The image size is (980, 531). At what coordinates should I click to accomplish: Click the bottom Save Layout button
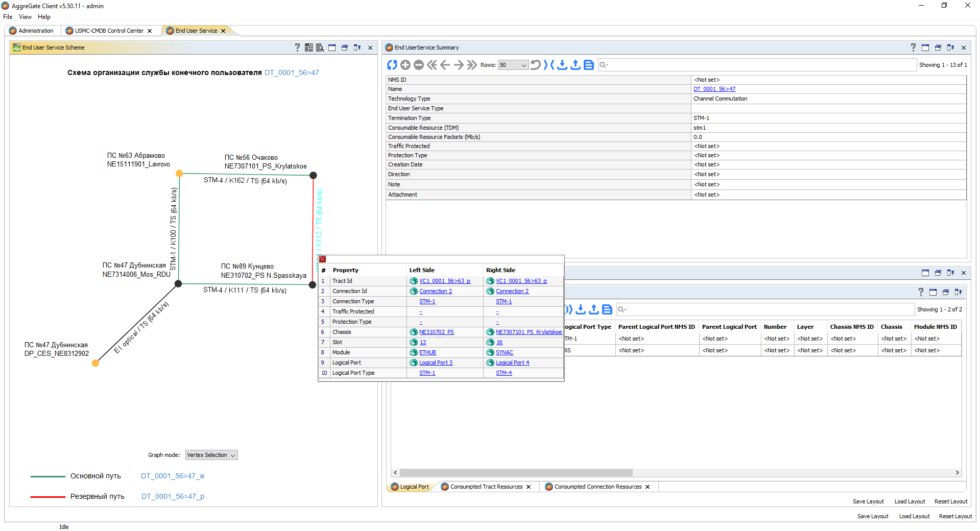click(873, 516)
